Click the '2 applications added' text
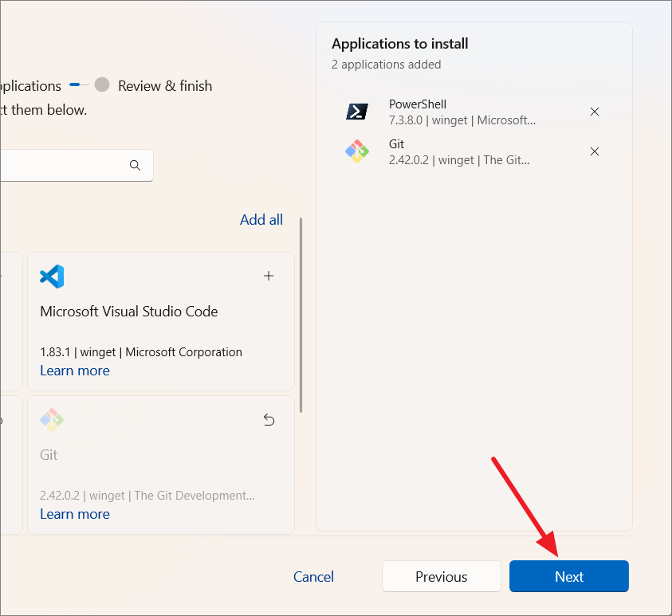The image size is (672, 616). tap(386, 65)
